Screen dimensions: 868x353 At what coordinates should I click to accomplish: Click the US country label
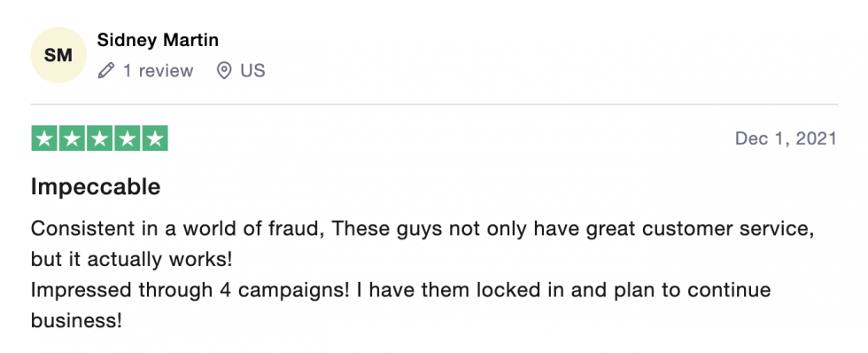point(252,71)
